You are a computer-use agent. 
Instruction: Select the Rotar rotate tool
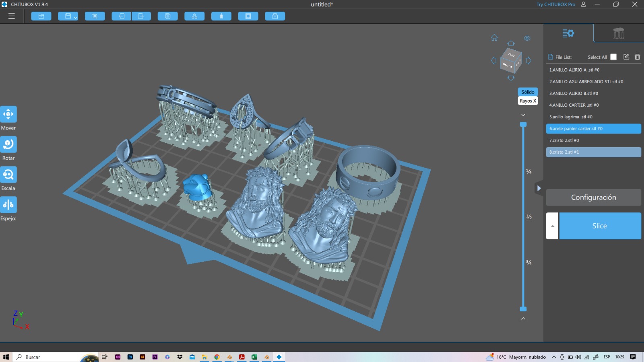(8, 144)
